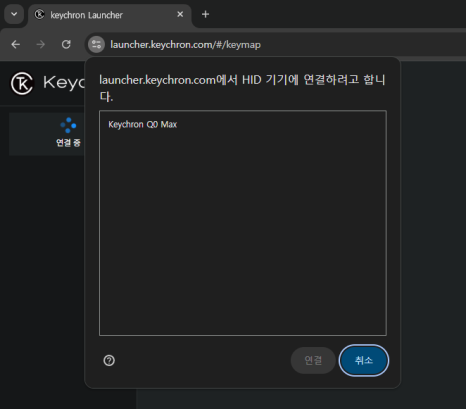Focus the address bar URL launcher.keychron.com

pyautogui.click(x=185, y=45)
